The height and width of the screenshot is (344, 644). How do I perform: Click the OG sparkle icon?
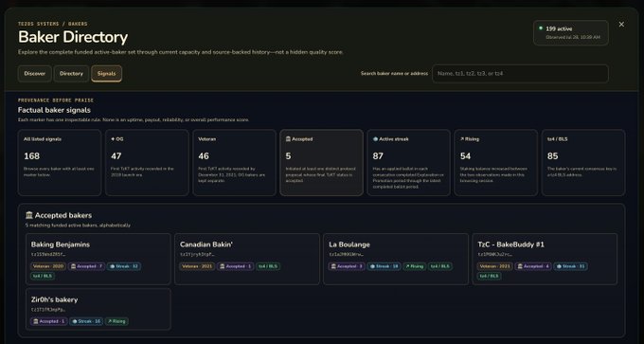pyautogui.click(x=113, y=139)
